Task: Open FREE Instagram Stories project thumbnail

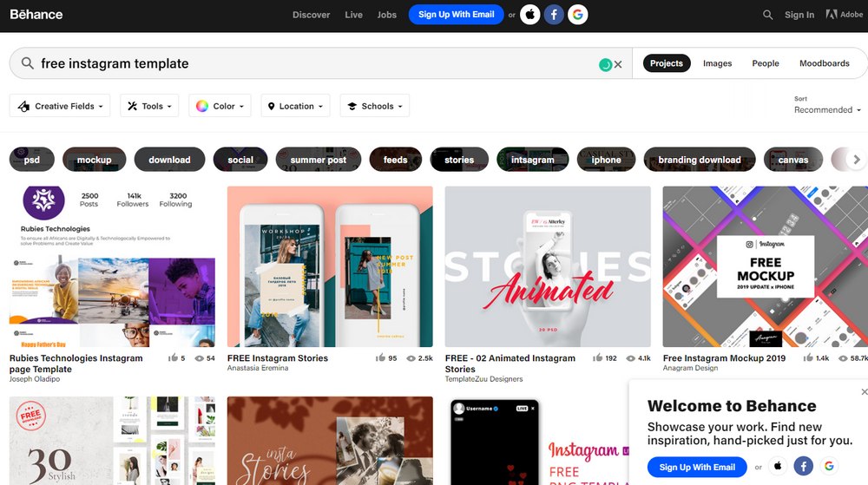Action: (x=330, y=266)
